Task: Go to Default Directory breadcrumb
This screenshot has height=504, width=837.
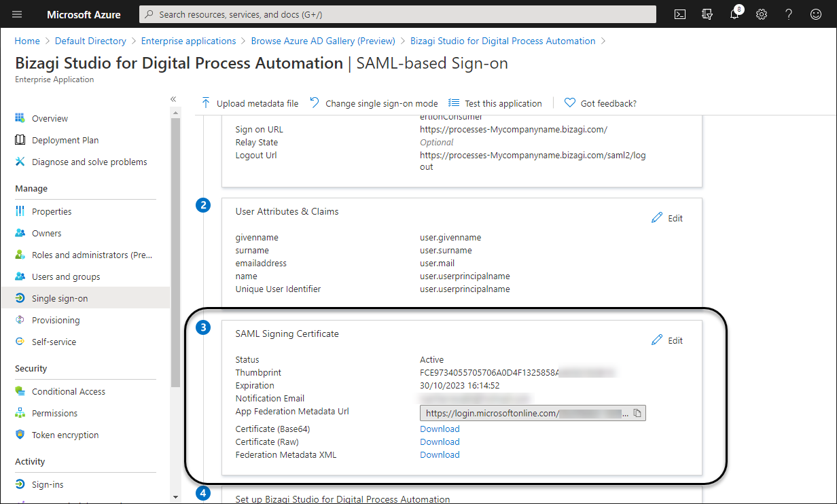Action: click(90, 41)
